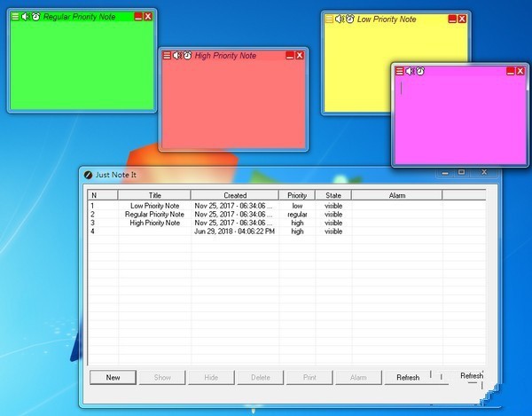Click row number 1 in the list
Viewport: 532px width, 416px height.
(92, 206)
